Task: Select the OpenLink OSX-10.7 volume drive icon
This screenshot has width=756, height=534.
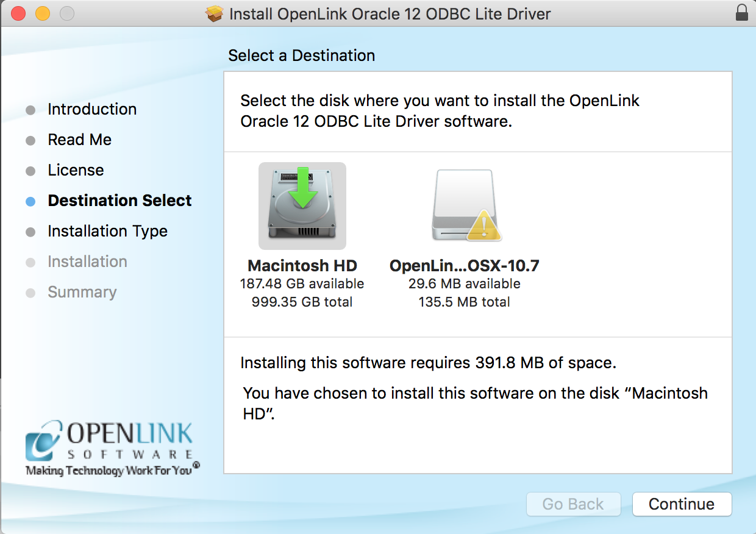Action: click(x=463, y=206)
